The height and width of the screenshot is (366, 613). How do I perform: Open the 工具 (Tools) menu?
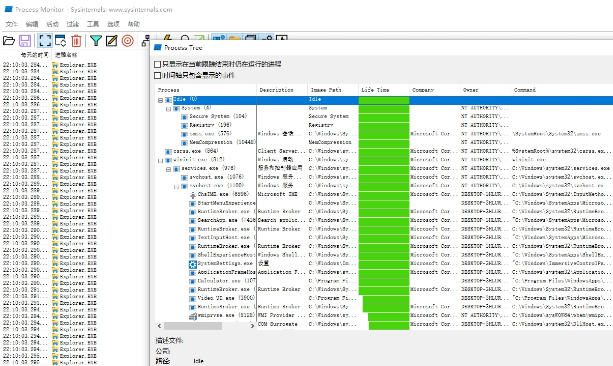(93, 24)
